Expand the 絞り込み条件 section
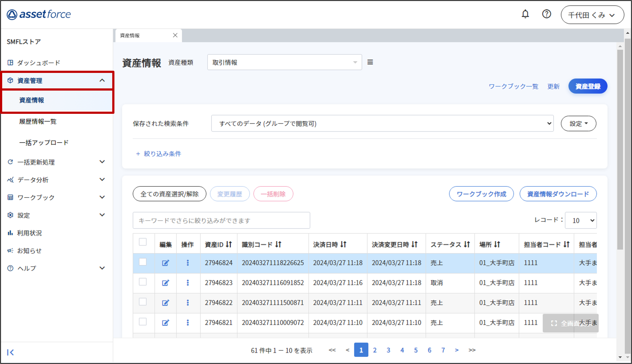 pyautogui.click(x=159, y=154)
